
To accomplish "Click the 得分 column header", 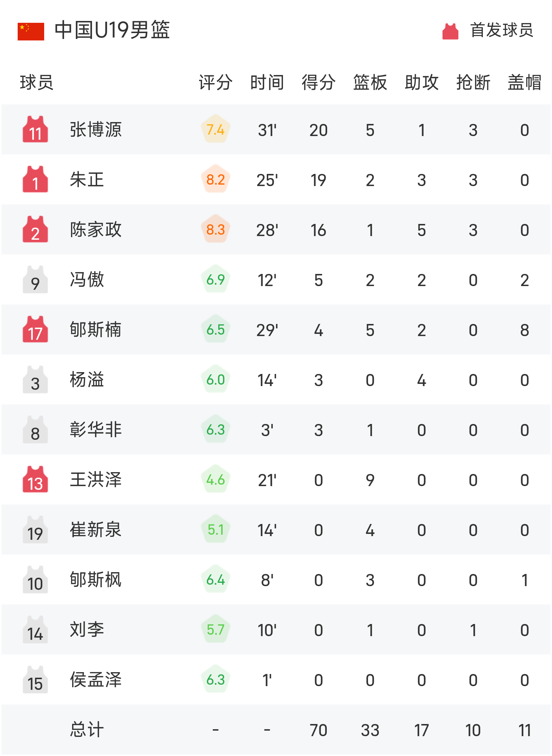I will click(318, 82).
